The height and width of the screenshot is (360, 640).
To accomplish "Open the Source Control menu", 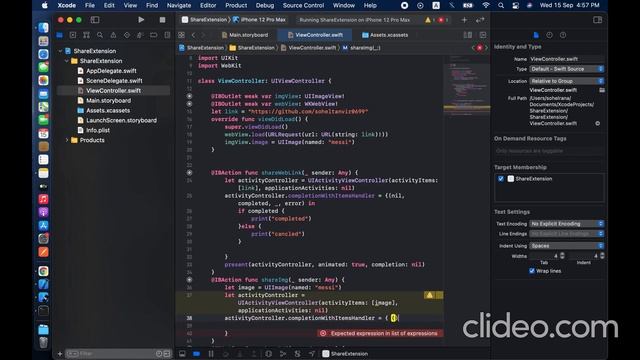I will click(303, 5).
